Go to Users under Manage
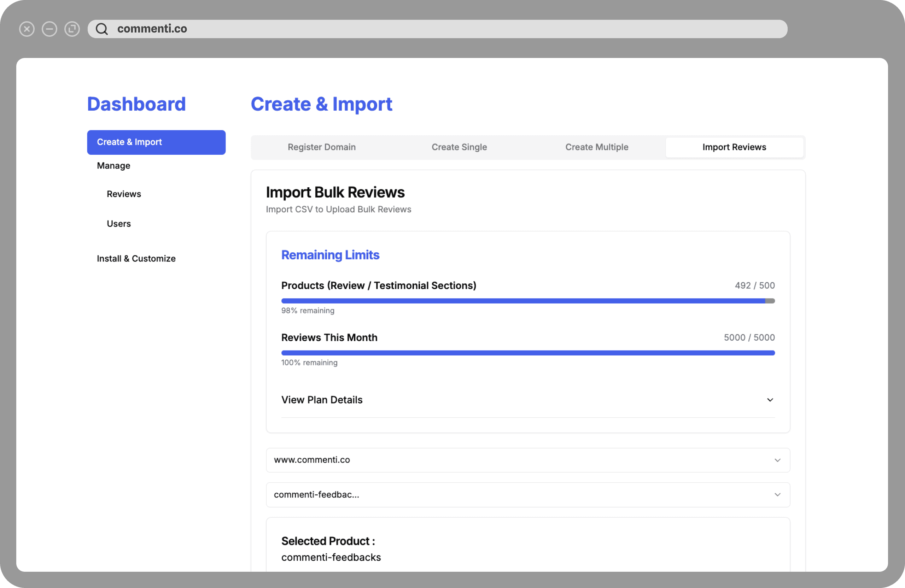This screenshot has width=905, height=588. (119, 223)
